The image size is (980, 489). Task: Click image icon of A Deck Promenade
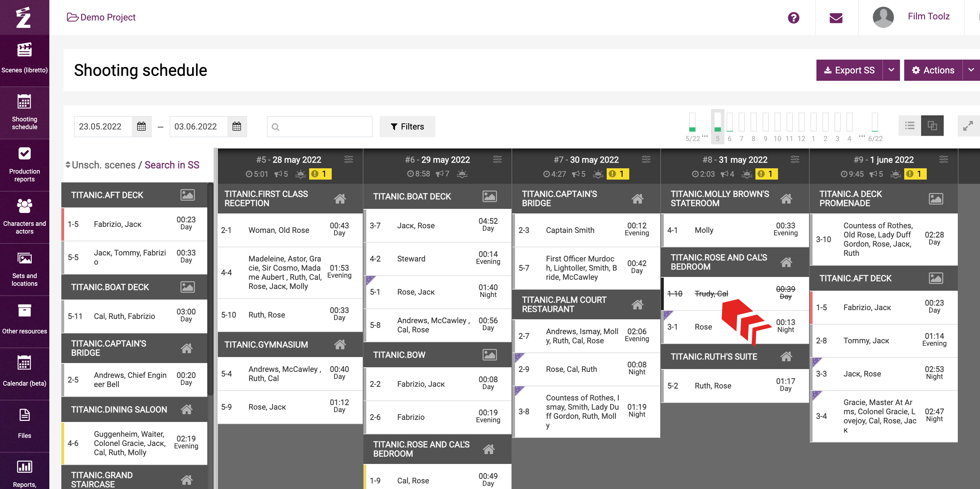pyautogui.click(x=936, y=198)
